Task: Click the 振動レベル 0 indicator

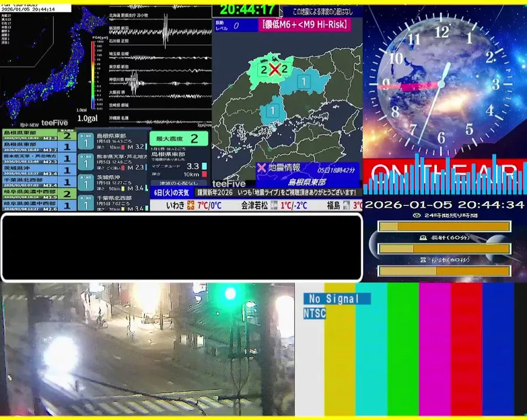Action: coord(236,26)
